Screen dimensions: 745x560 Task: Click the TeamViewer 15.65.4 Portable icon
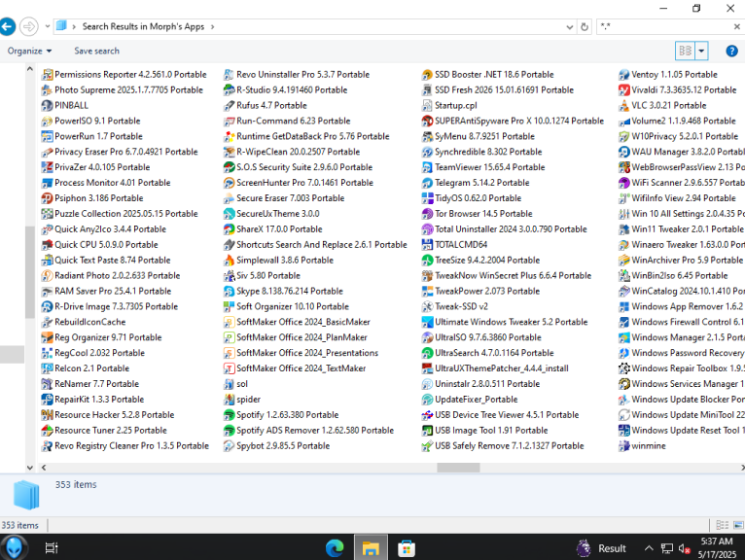tap(427, 167)
